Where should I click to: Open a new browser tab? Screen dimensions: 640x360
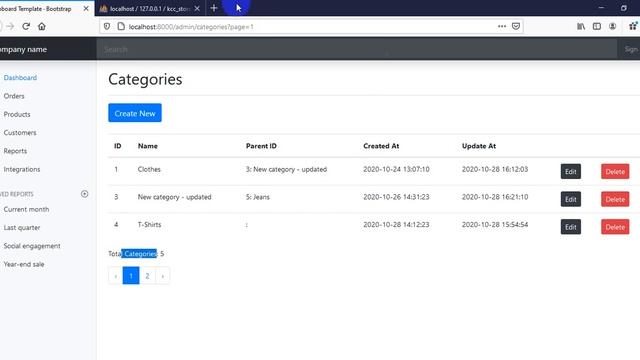point(214,8)
